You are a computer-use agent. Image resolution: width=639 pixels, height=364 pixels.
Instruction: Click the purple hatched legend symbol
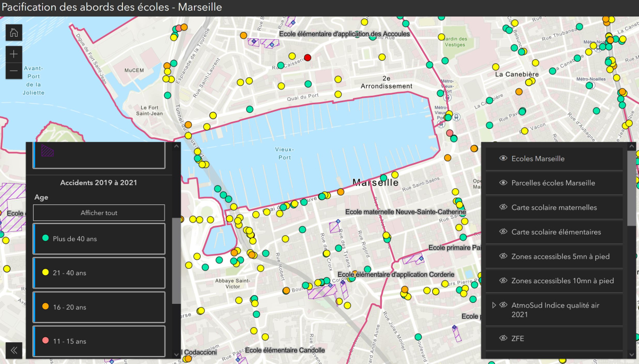pyautogui.click(x=48, y=151)
